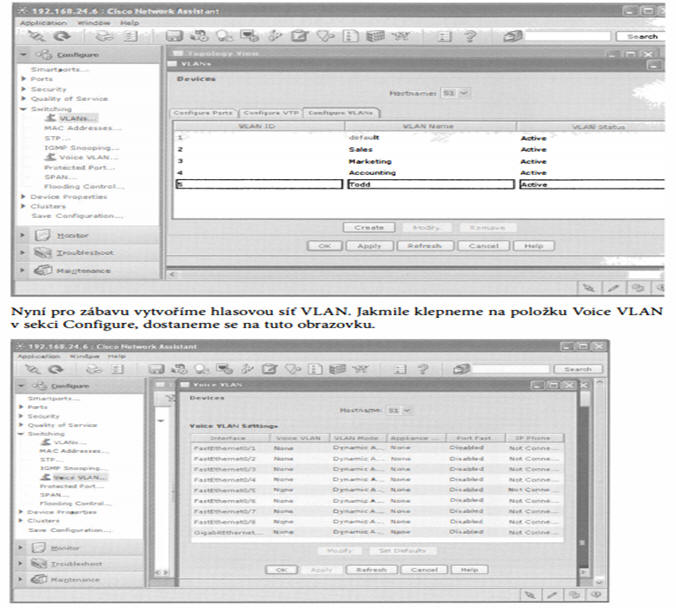Open MAC Addresses in the VLANs window tree
This screenshot has height=608, width=676.
(82, 128)
